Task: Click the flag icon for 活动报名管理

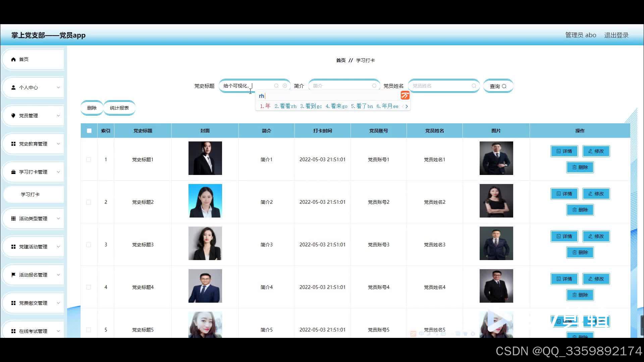Action: click(x=13, y=275)
